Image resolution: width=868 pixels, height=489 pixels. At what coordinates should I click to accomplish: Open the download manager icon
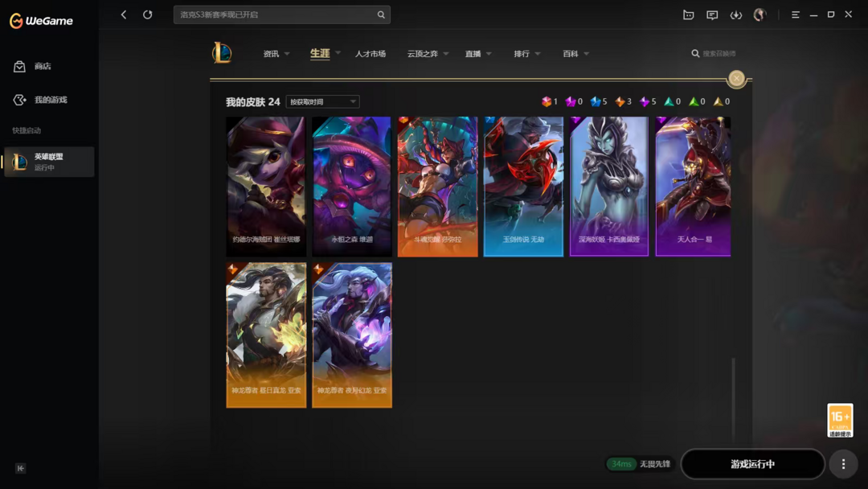[x=735, y=15]
